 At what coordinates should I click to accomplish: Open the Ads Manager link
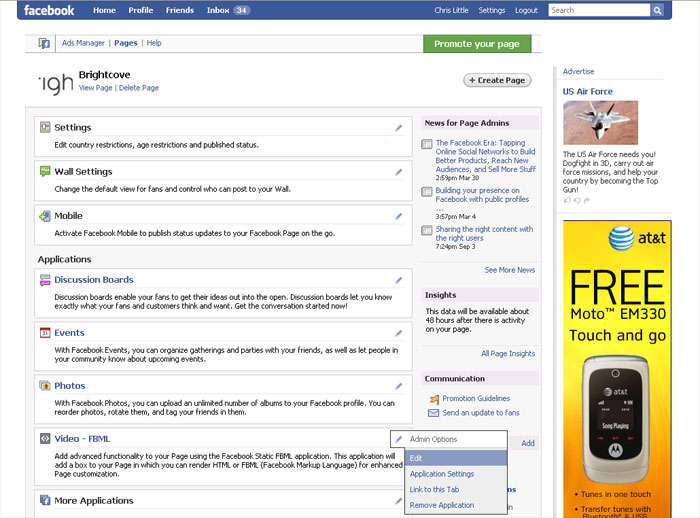[x=83, y=43]
